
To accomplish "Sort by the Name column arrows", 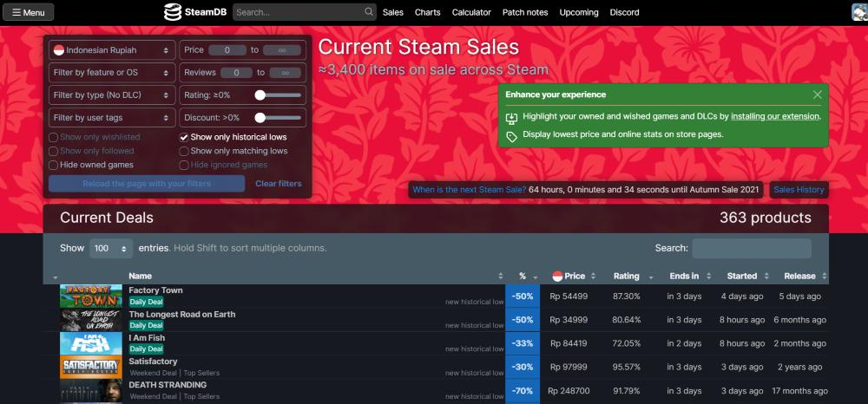I will pyautogui.click(x=501, y=277).
